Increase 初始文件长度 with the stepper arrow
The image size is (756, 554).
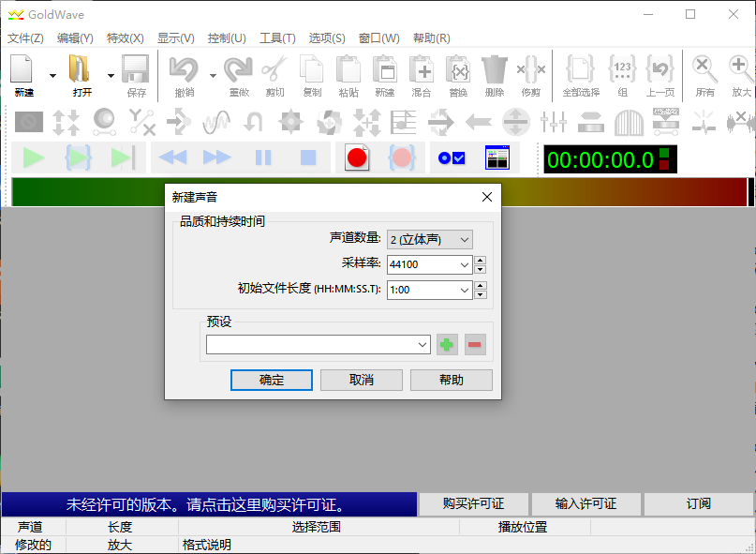point(479,286)
